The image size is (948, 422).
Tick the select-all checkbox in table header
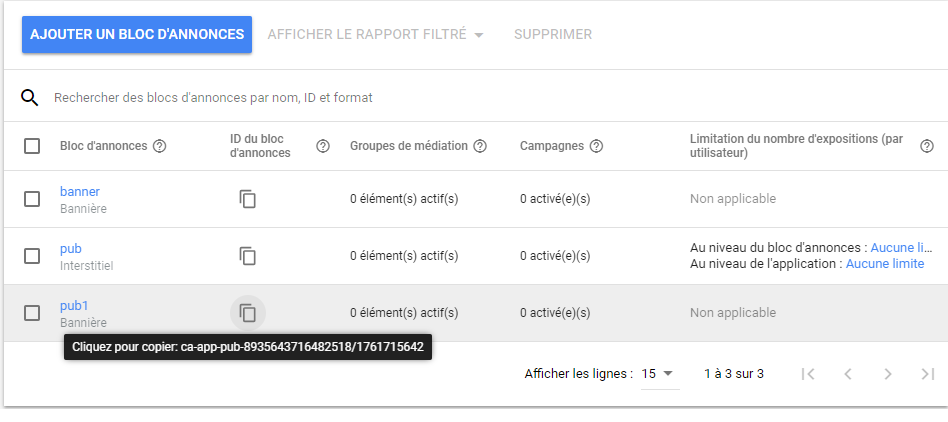[x=32, y=146]
